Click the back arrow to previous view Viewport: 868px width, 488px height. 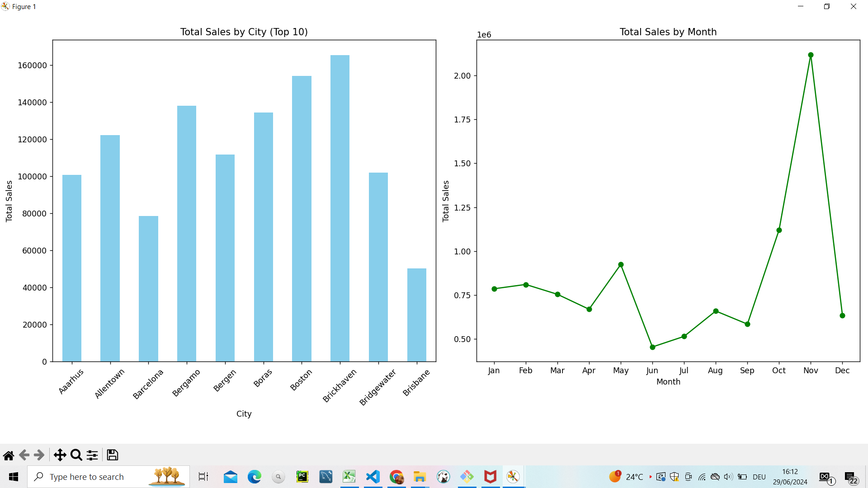pyautogui.click(x=24, y=455)
